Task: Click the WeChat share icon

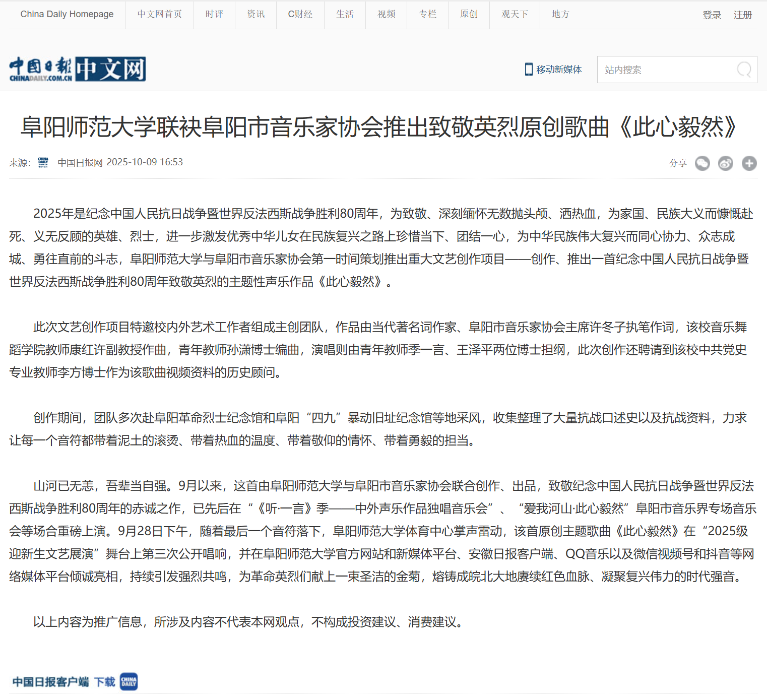Action: (x=702, y=163)
